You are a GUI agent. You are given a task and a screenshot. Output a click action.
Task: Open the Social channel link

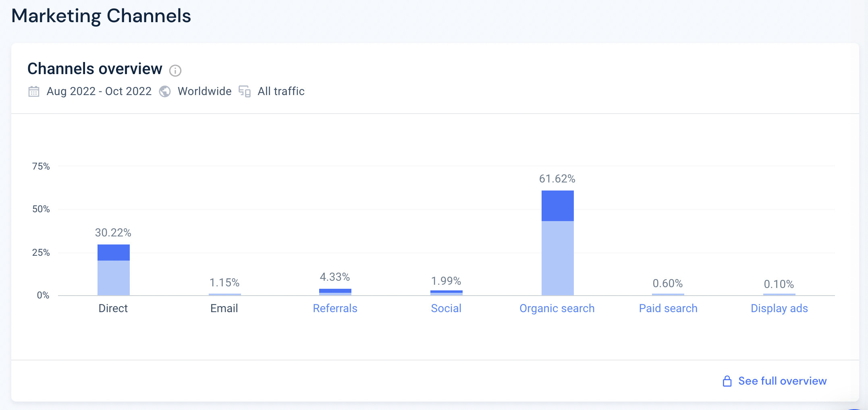446,309
